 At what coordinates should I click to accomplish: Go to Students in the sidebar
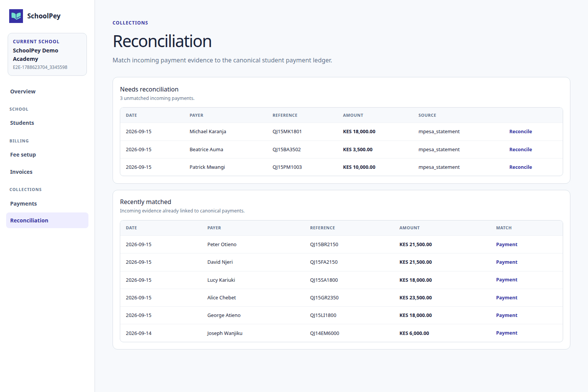22,123
